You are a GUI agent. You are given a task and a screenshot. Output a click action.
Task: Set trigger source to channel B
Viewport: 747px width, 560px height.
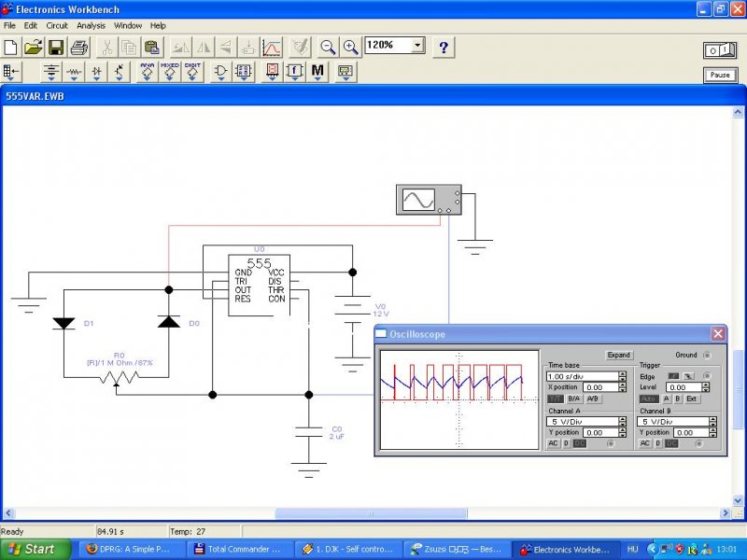click(678, 399)
